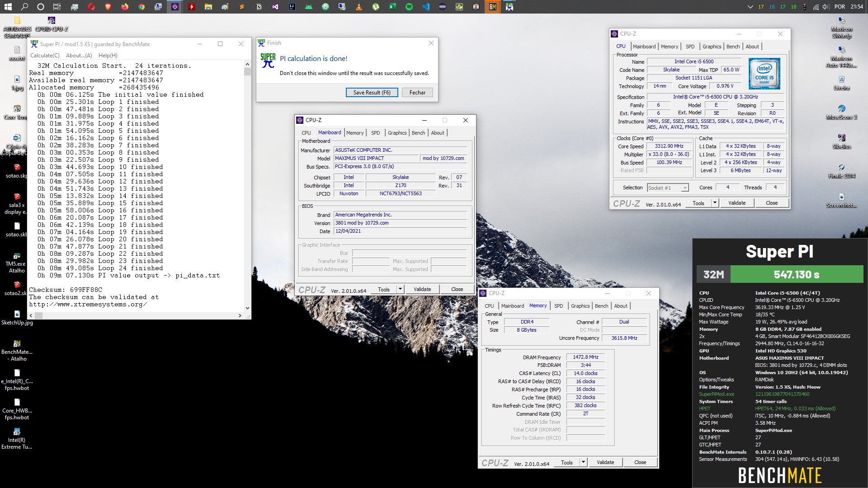Open Android Studio taskbar icon
This screenshot has width=868, height=488.
[309, 7]
